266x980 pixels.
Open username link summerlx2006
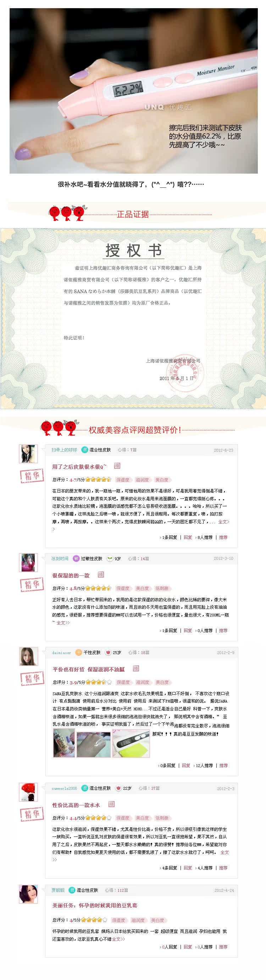(x=65, y=788)
